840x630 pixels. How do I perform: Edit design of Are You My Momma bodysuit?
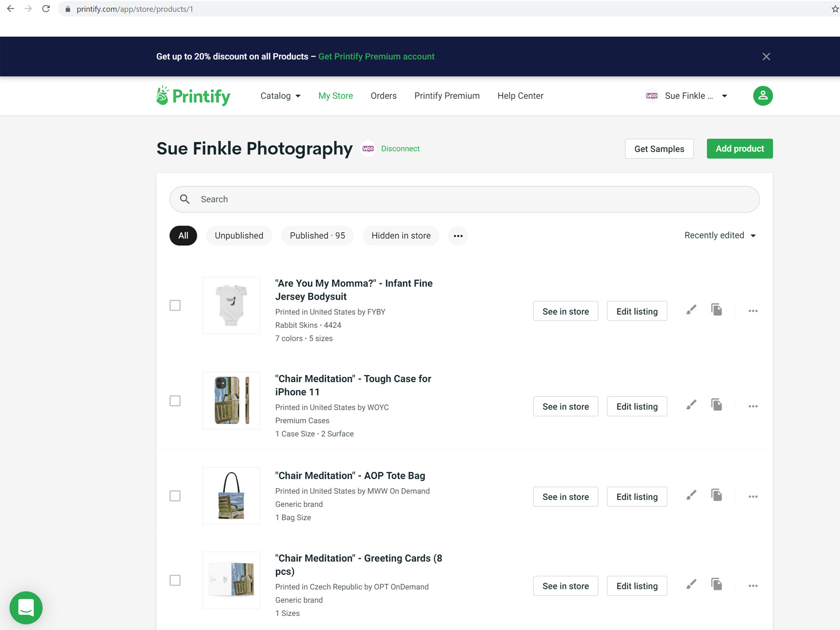691,310
